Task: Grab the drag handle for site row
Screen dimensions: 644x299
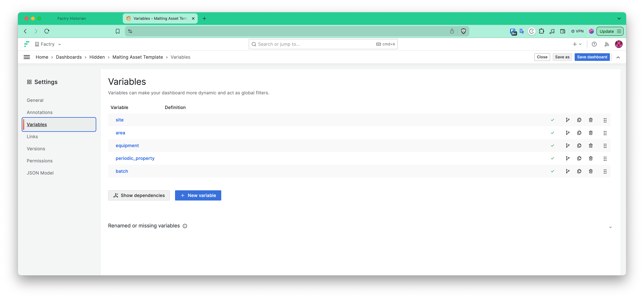Action: pos(605,120)
